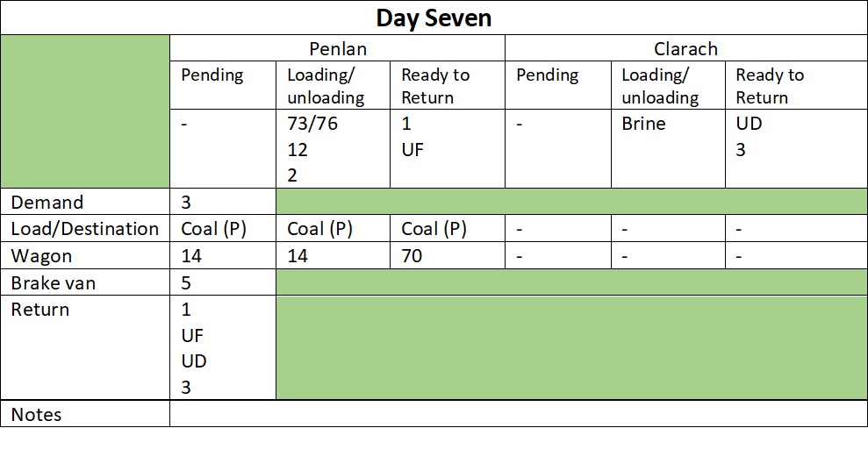Select the Penlan Ready to Return header
The image size is (868, 471).
[448, 85]
